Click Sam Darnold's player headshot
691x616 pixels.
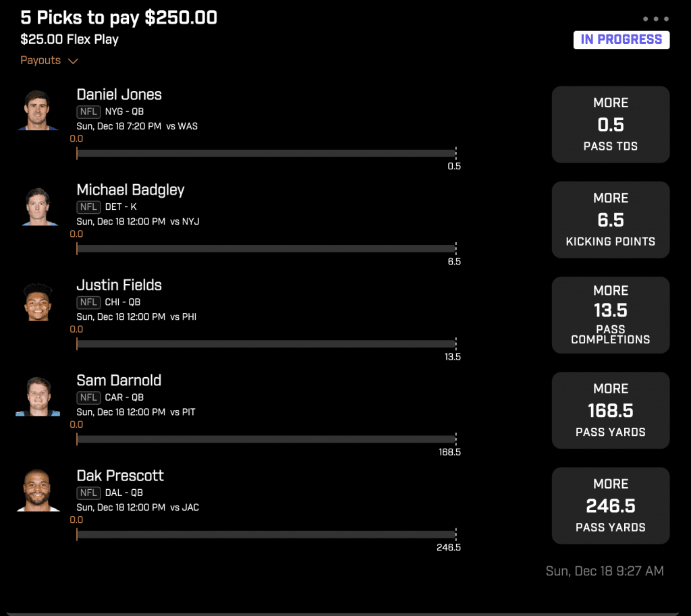pyautogui.click(x=38, y=396)
